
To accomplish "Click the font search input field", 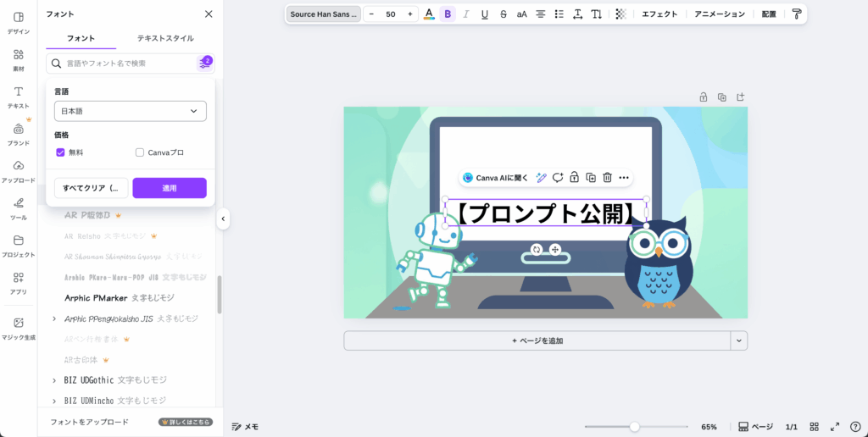I will [127, 64].
